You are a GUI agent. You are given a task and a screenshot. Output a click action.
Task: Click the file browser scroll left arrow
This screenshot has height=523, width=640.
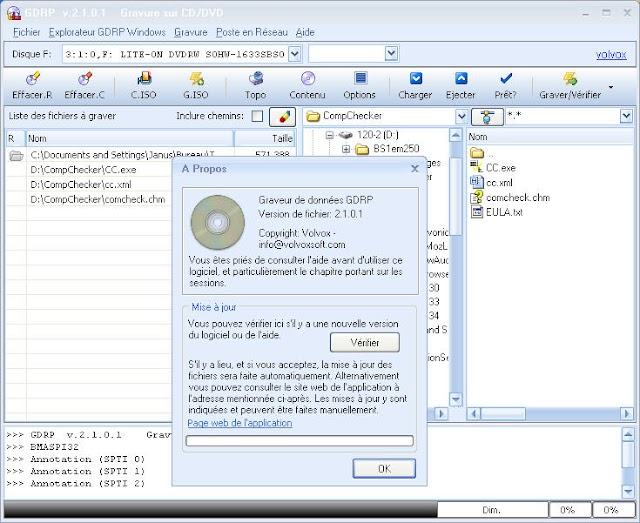point(473,414)
